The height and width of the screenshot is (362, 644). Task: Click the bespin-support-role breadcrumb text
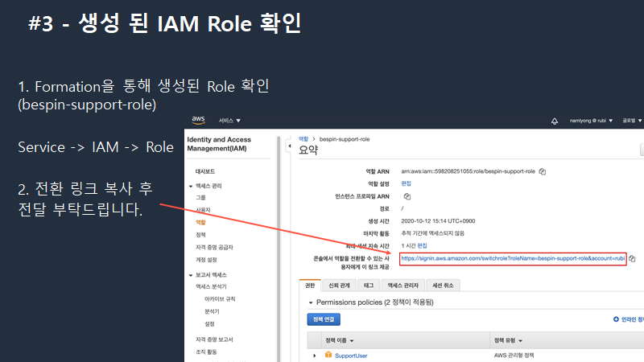345,139
